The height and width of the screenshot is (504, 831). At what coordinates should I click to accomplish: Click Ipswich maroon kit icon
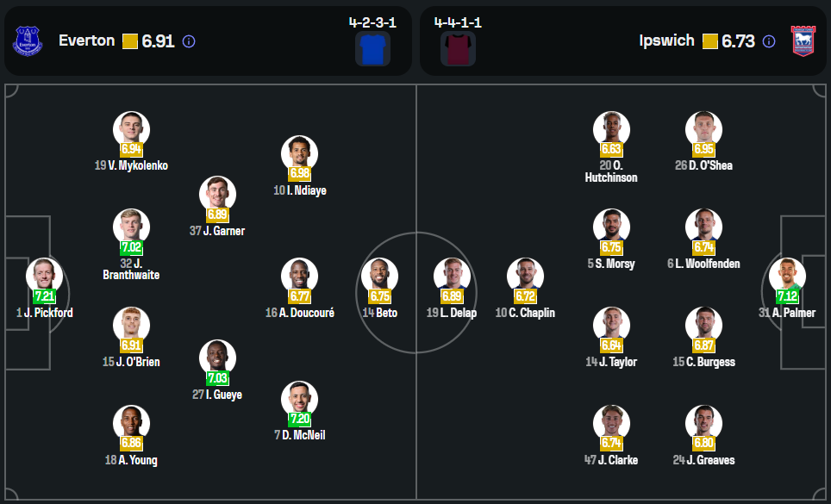[x=458, y=50]
